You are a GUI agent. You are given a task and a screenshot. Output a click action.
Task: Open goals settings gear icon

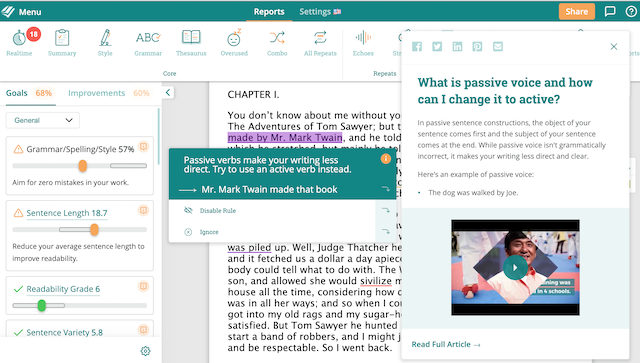pyautogui.click(x=145, y=351)
